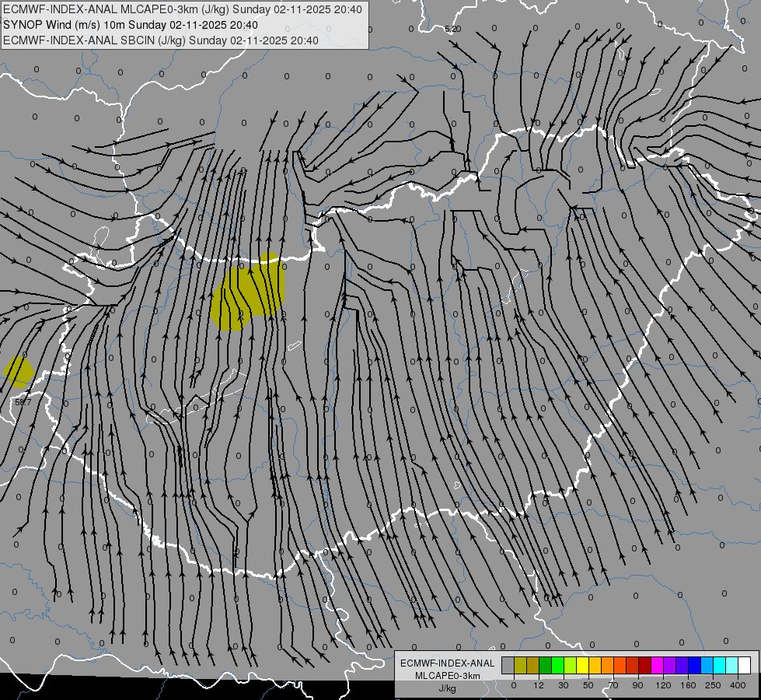Select the bright green legend swatch
This screenshot has height=700, width=761.
(x=557, y=665)
